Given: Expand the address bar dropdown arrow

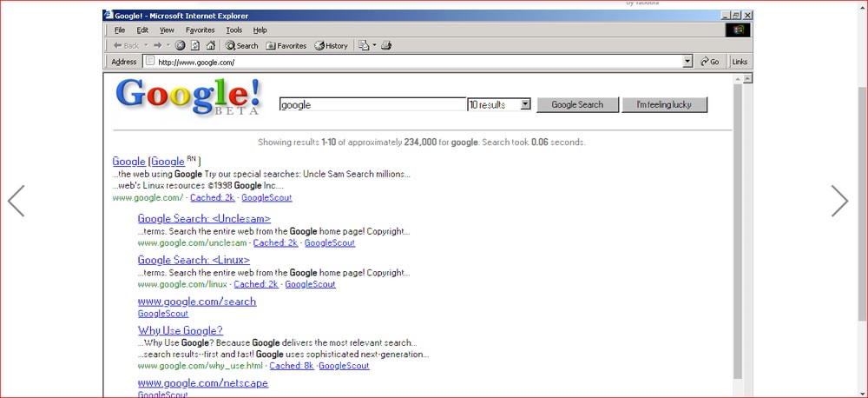Looking at the screenshot, I should pos(687,62).
